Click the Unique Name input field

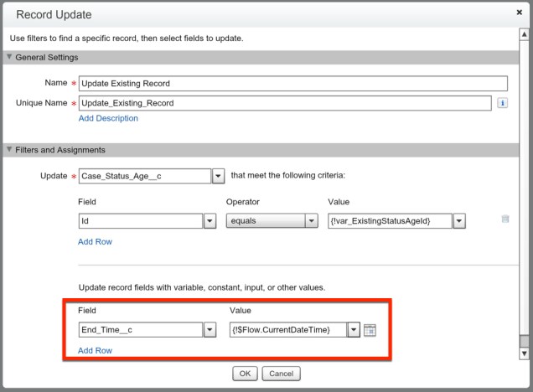284,103
